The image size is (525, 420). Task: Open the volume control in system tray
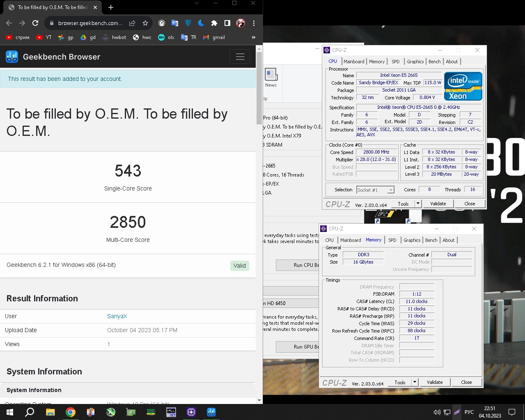point(437,412)
